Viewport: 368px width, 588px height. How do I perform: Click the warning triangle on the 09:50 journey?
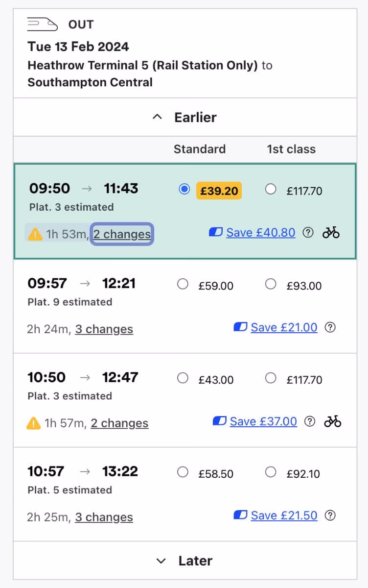coord(36,234)
